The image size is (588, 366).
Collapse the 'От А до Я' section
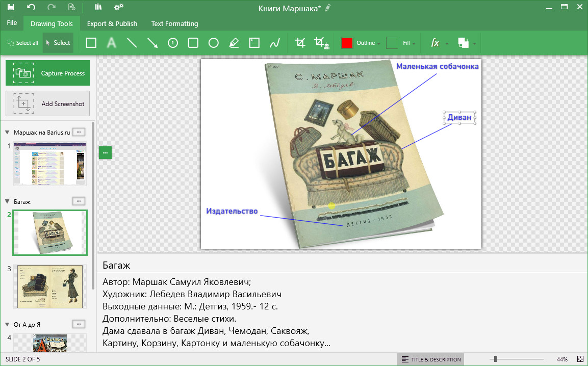click(x=7, y=324)
